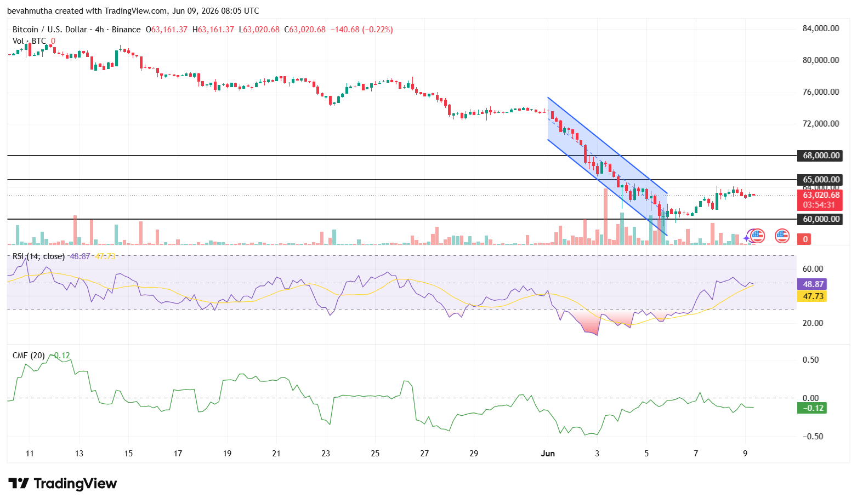Click the US flag event icon beside red 0 label
This screenshot has height=504, width=857.
(x=782, y=236)
